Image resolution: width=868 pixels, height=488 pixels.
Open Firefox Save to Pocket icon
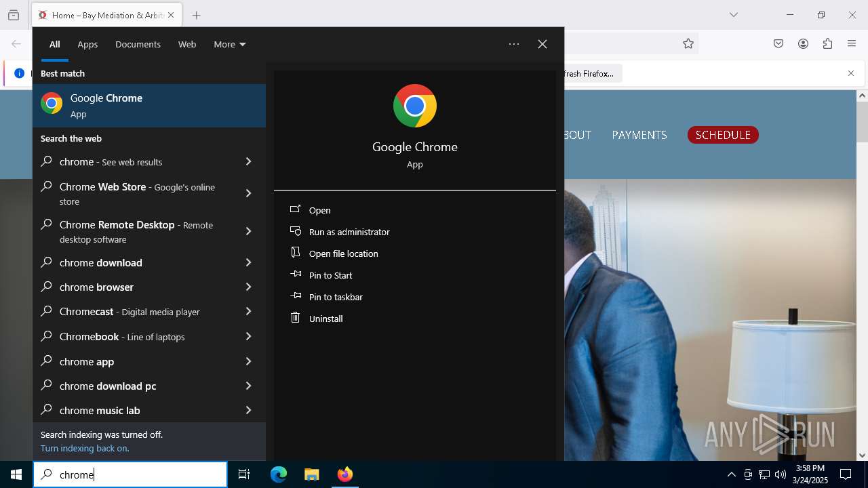coord(778,43)
